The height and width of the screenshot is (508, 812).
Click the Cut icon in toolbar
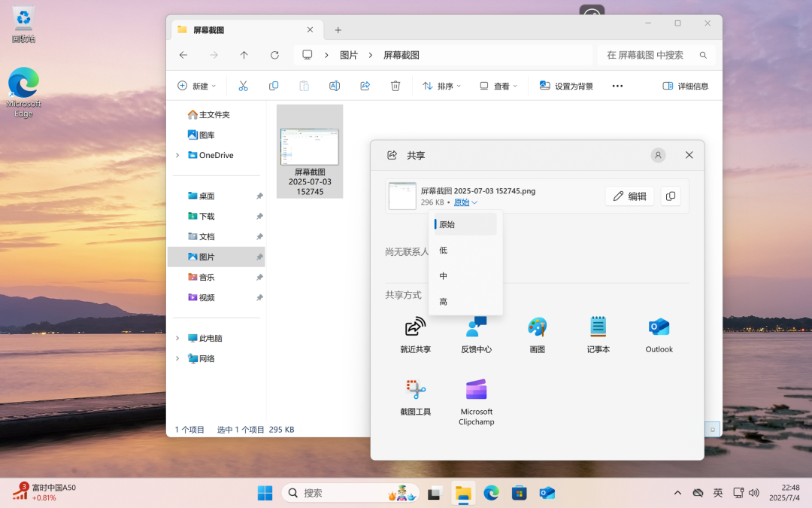click(x=243, y=85)
